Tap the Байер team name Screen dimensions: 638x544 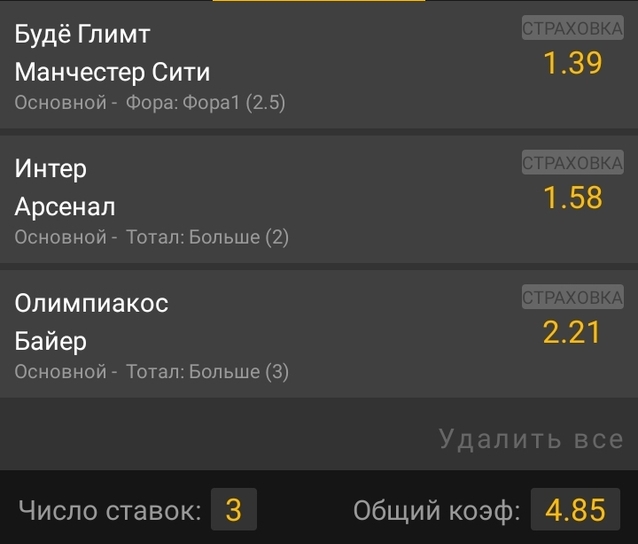[51, 341]
